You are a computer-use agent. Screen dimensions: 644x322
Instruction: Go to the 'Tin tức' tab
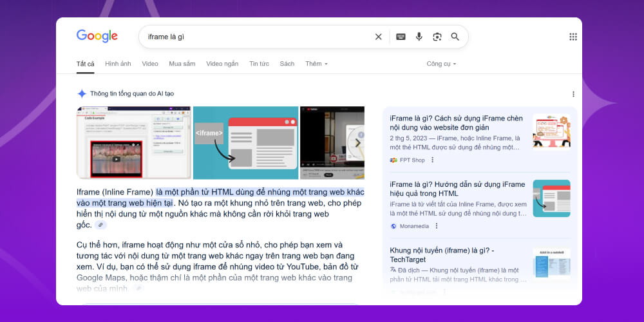pyautogui.click(x=259, y=64)
